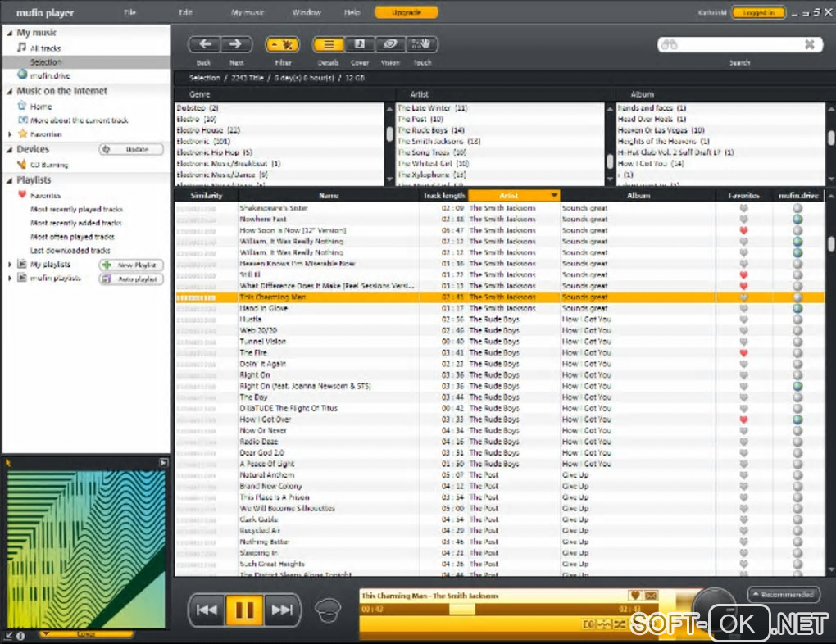This screenshot has width=836, height=644.
Task: Open mufin.drive in the sidebar
Action: pyautogui.click(x=50, y=75)
